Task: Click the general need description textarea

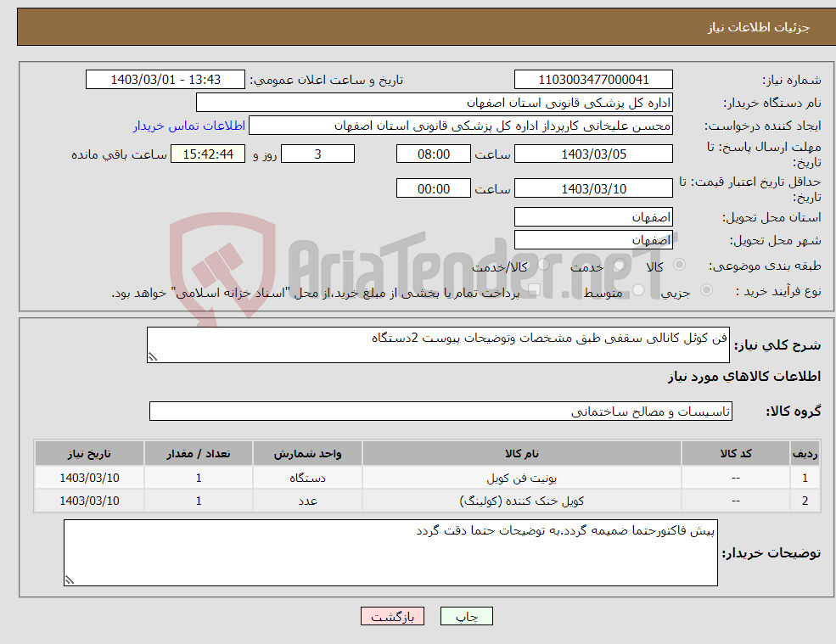Action: [x=438, y=345]
